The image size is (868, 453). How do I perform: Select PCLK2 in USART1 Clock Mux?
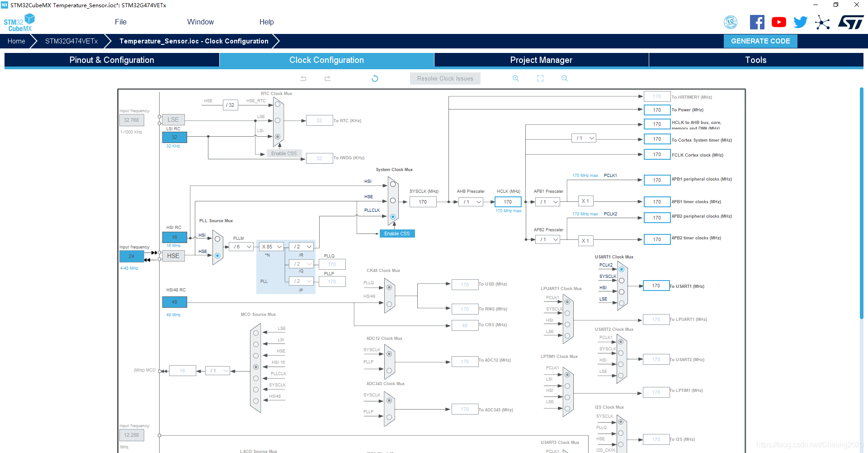click(x=622, y=269)
